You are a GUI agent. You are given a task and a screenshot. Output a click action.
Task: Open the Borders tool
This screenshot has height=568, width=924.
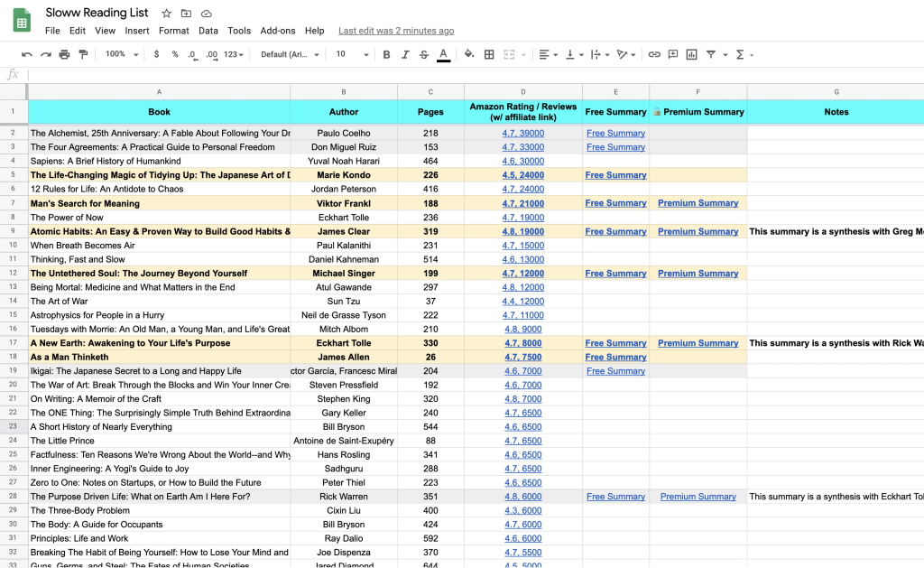point(489,54)
